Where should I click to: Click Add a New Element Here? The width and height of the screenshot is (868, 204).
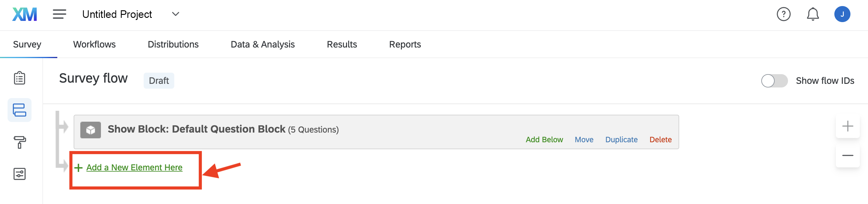pos(134,167)
